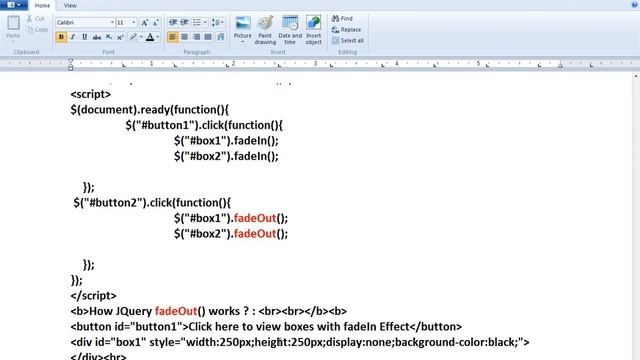Click on '$(document).ready(function(){' line
Viewport: 640px width, 360px height.
click(x=150, y=110)
